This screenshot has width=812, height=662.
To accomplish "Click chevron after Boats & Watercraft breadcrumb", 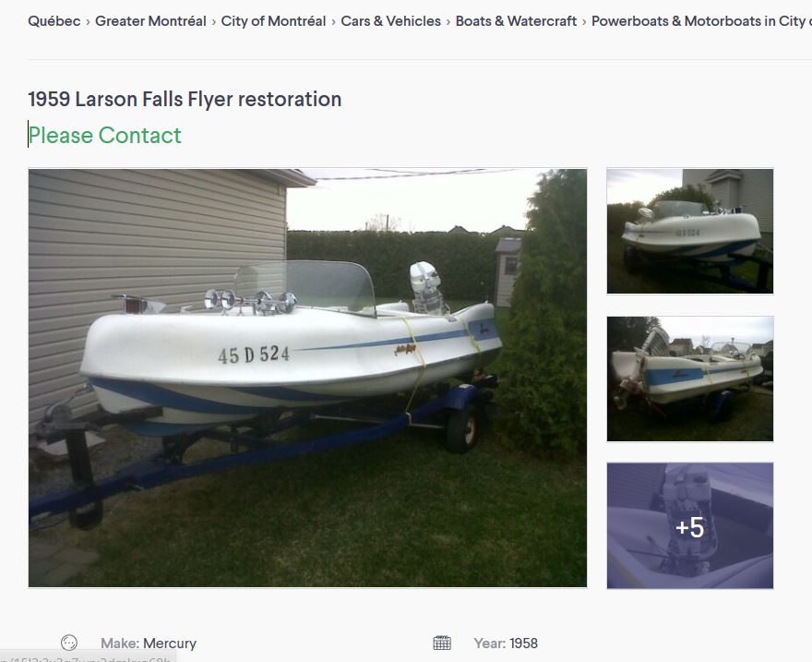I will point(584,22).
